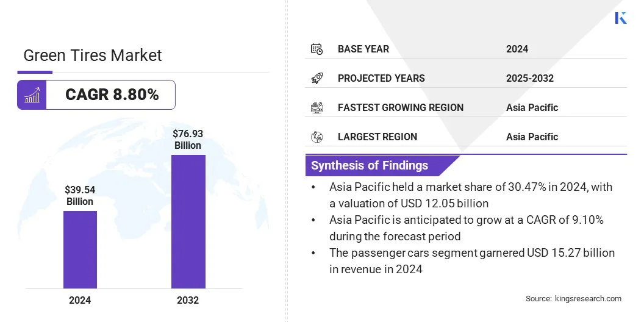Click the CAGR growth chart icon
The height and width of the screenshot is (322, 644).
(x=32, y=95)
